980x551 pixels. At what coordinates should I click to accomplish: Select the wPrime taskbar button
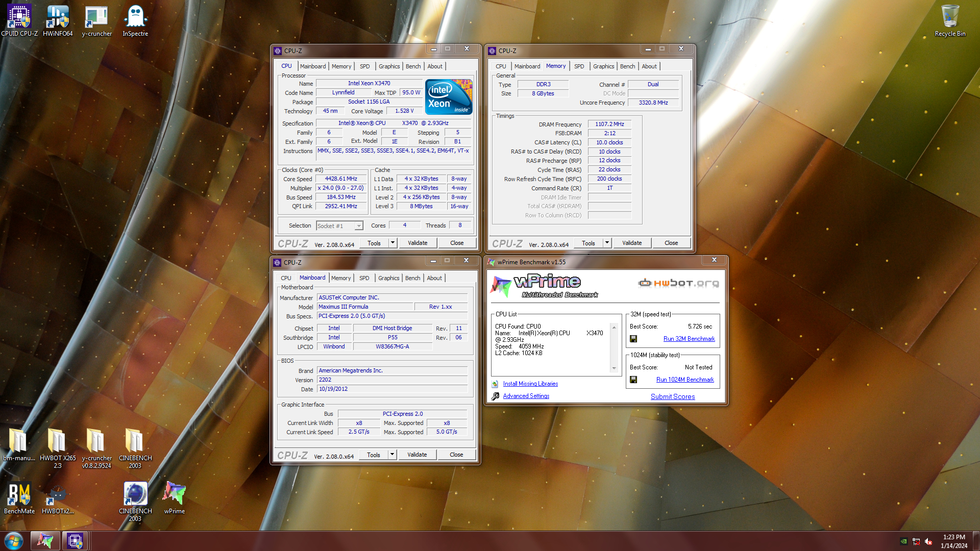coord(45,541)
